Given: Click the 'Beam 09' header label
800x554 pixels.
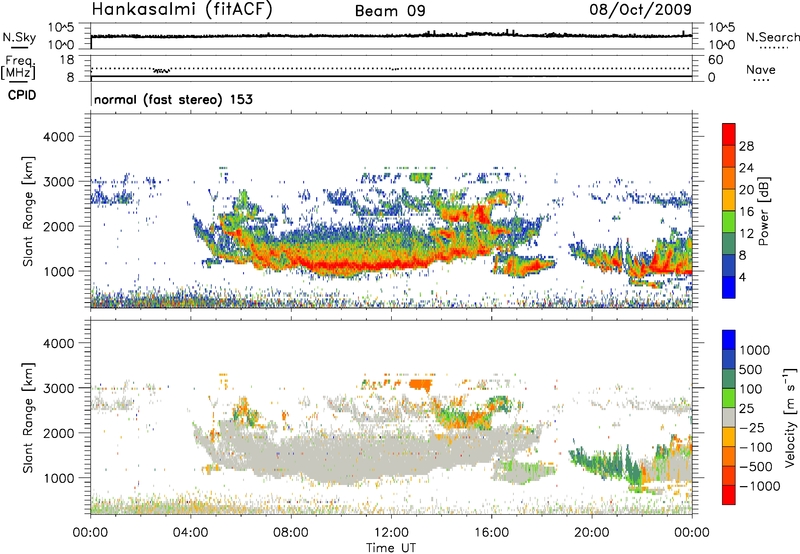Looking at the screenshot, I should 390,11.
